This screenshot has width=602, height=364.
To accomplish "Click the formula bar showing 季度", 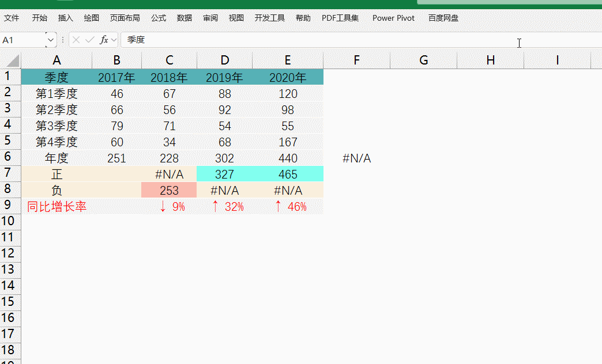I will click(317, 40).
